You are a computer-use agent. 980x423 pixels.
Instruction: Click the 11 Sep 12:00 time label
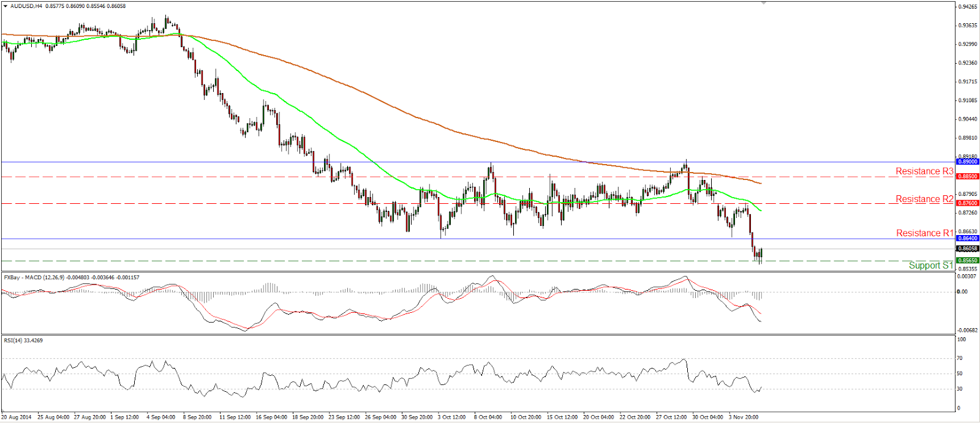point(235,417)
